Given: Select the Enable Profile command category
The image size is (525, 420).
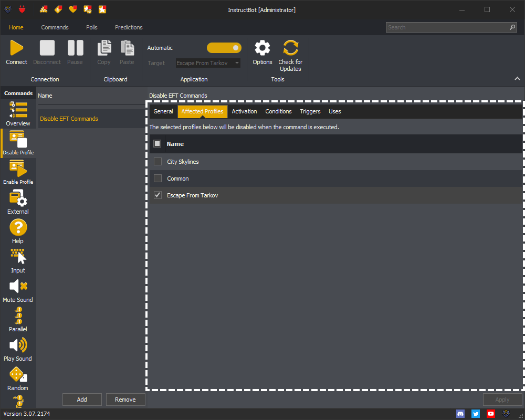Looking at the screenshot, I should [18, 173].
